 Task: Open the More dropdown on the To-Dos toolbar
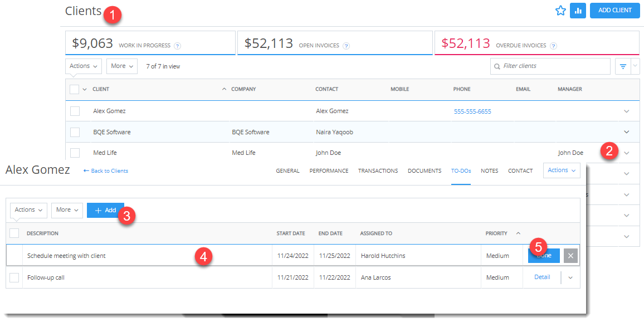[x=66, y=210]
